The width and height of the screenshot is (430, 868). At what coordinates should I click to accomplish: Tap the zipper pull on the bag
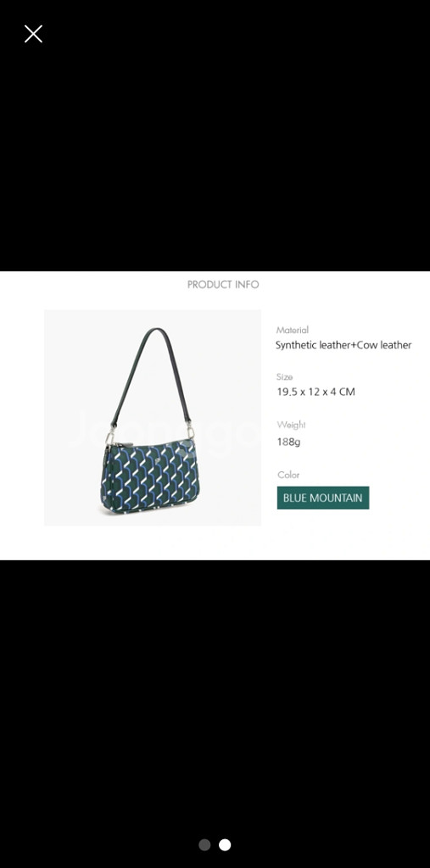pos(126,444)
